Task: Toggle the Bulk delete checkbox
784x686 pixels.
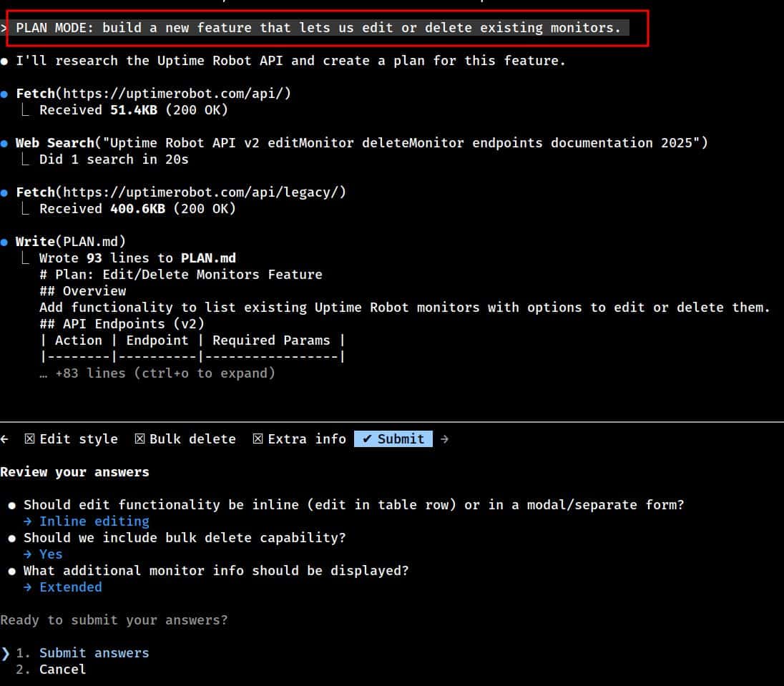Action: click(x=139, y=439)
